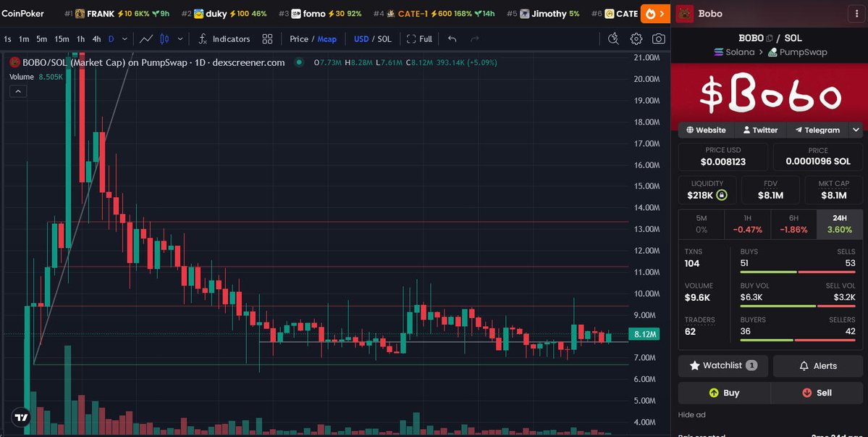The image size is (868, 437).
Task: Click the 8.12M current price label
Action: (644, 334)
